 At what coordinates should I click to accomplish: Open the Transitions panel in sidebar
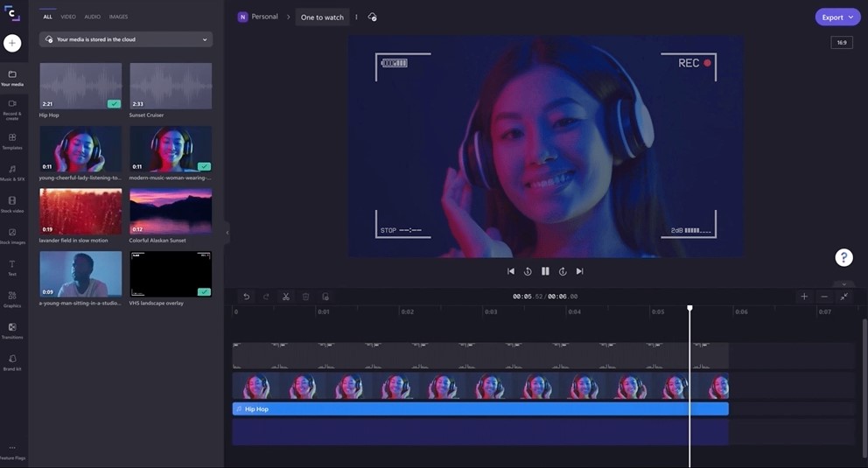click(12, 330)
